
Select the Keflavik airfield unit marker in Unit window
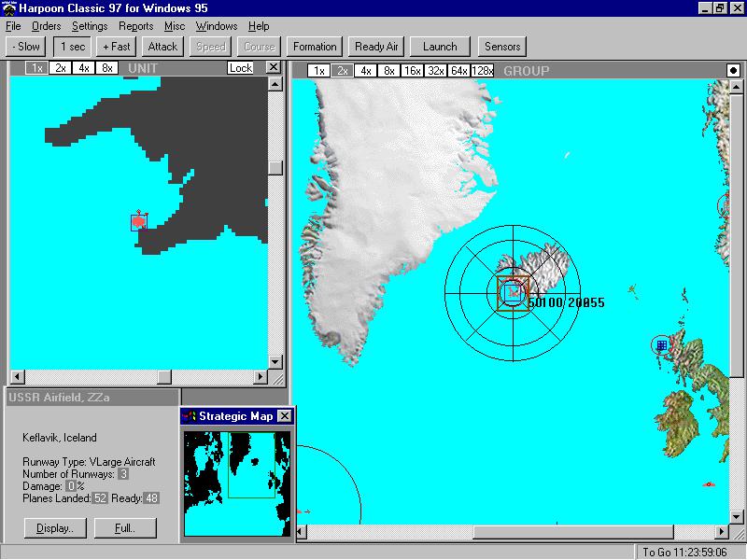point(139,221)
